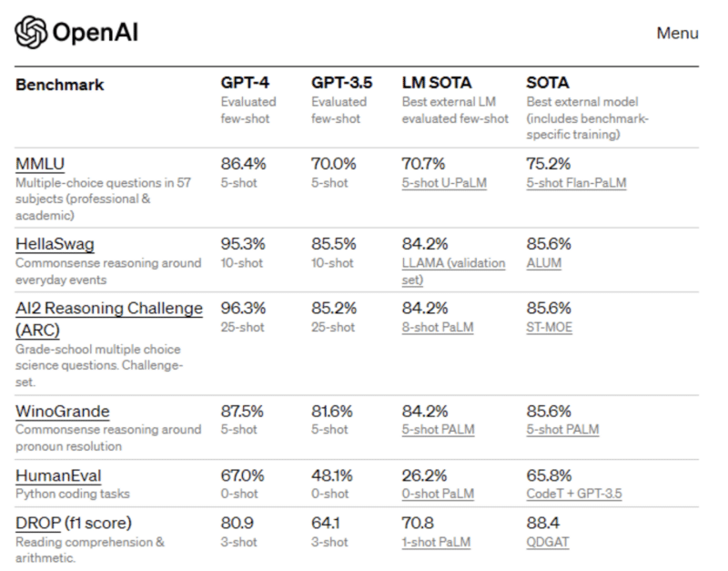Open the LLAMA (validation set) link
This screenshot has height=571, width=728.
coord(453,263)
